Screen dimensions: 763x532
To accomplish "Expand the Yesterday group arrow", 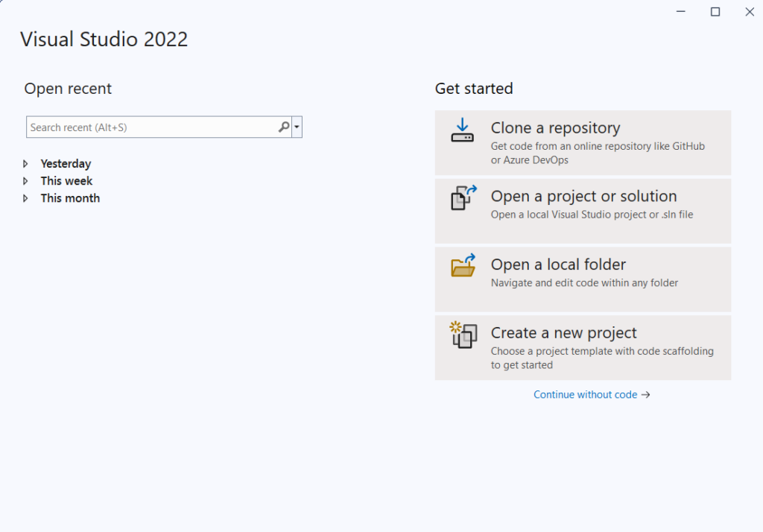I will coord(26,163).
